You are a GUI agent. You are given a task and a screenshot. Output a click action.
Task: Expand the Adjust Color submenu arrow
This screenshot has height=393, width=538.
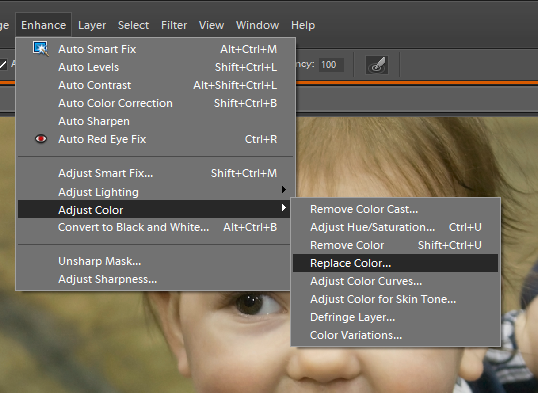coord(283,207)
